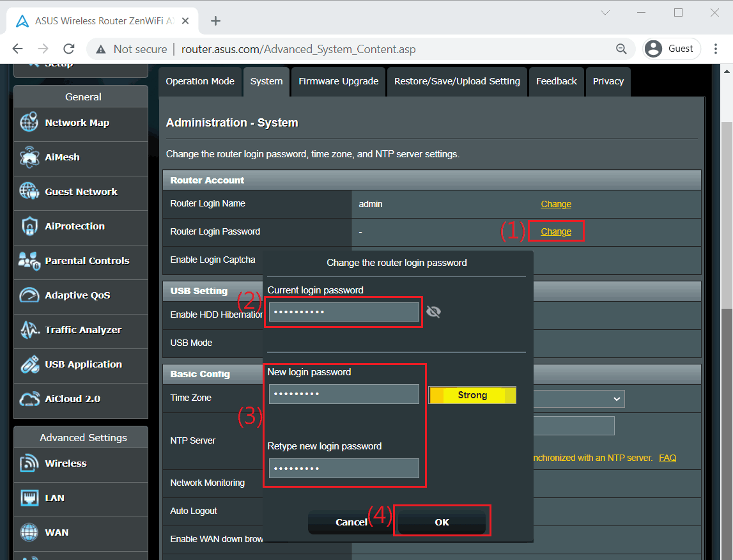Open the Guest profile button in Chrome
The image size is (733, 560).
pyautogui.click(x=671, y=49)
